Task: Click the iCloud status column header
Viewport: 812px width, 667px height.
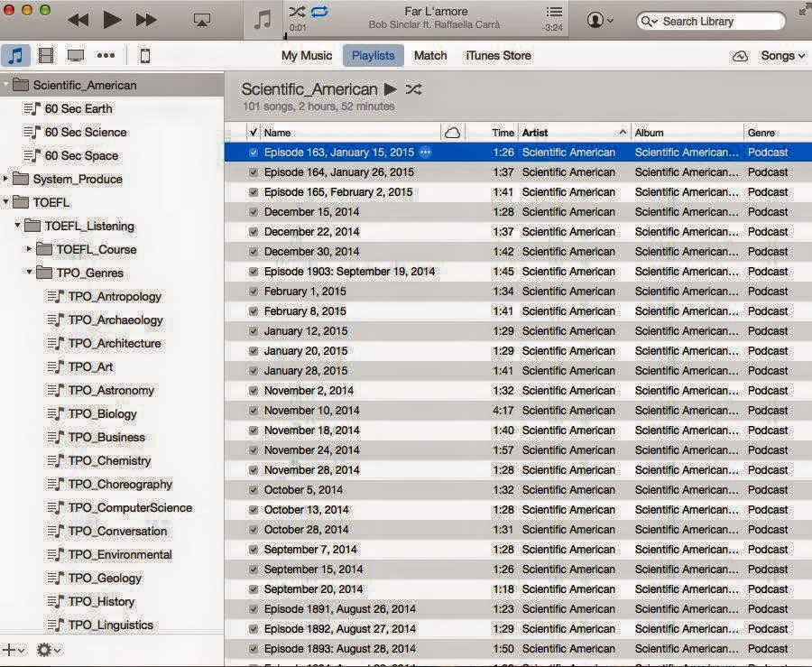Action: coord(453,133)
